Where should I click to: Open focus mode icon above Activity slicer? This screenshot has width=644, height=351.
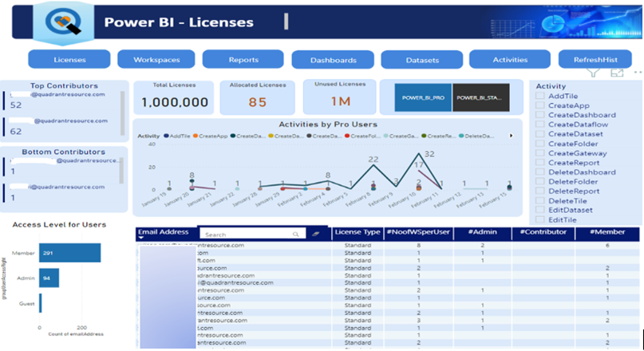coord(615,73)
